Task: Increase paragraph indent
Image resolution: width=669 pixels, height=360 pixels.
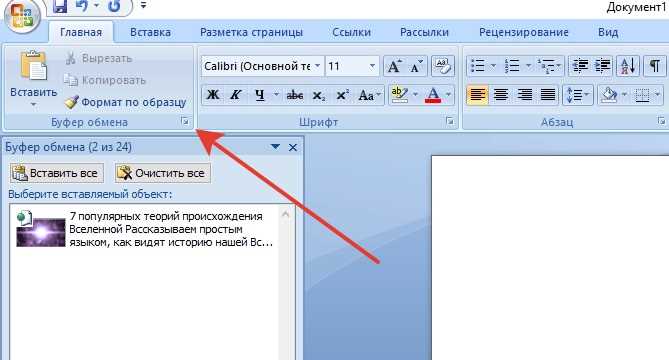Action: (x=602, y=66)
